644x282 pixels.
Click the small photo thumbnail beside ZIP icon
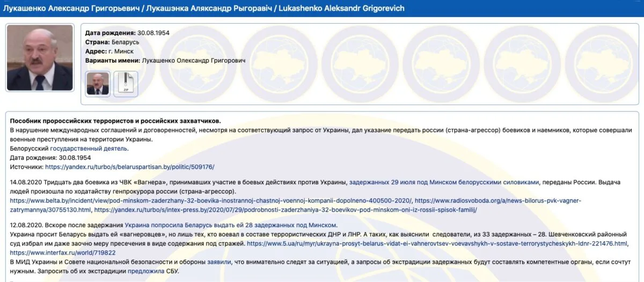click(98, 84)
